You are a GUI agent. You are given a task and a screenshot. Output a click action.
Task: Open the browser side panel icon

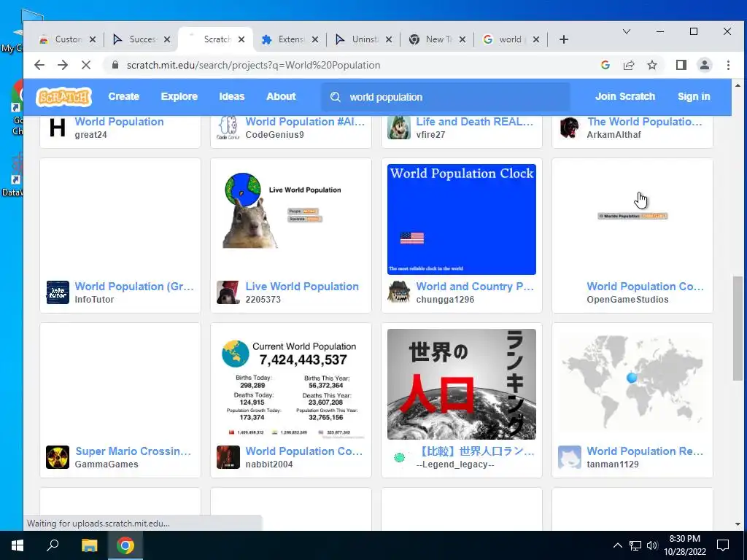(x=681, y=65)
